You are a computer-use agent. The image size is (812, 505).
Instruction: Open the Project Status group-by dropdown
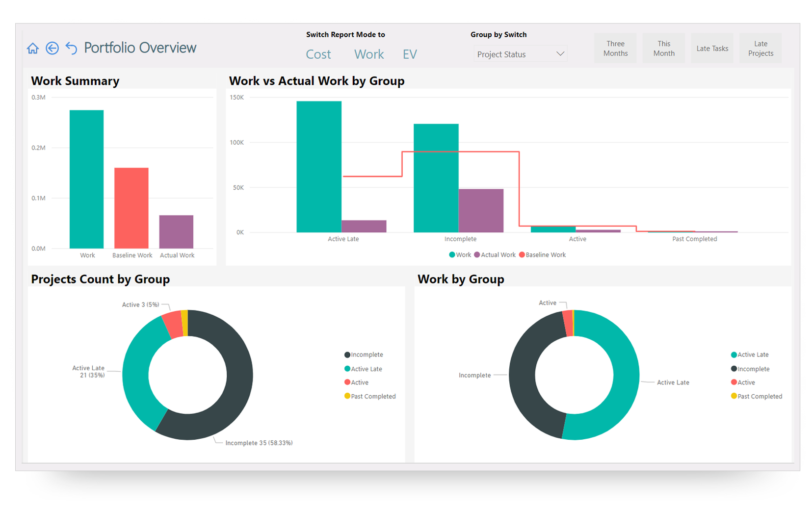520,54
